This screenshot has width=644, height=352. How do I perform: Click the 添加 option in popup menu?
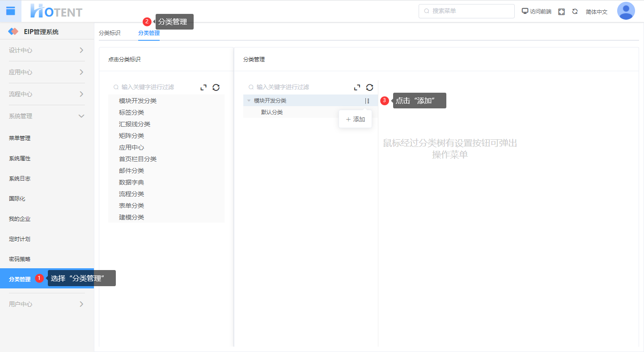tap(356, 119)
